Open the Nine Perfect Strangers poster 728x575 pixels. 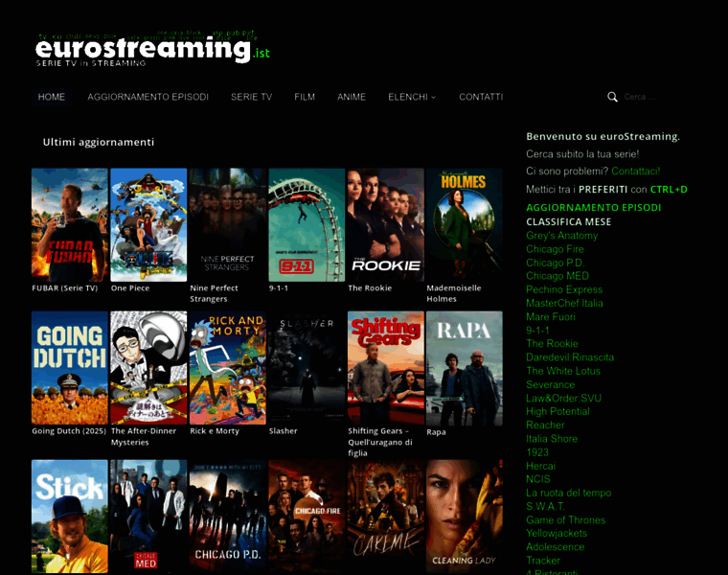[228, 225]
